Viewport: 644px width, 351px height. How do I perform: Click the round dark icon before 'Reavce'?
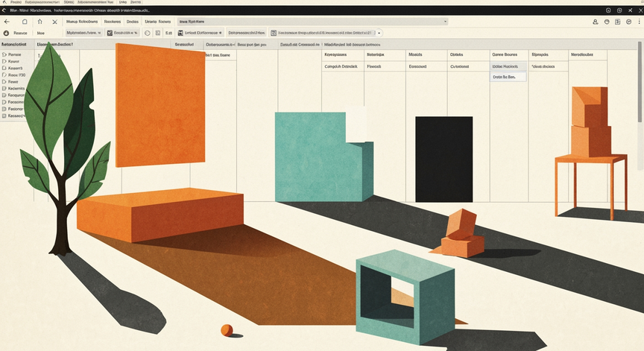tap(6, 33)
